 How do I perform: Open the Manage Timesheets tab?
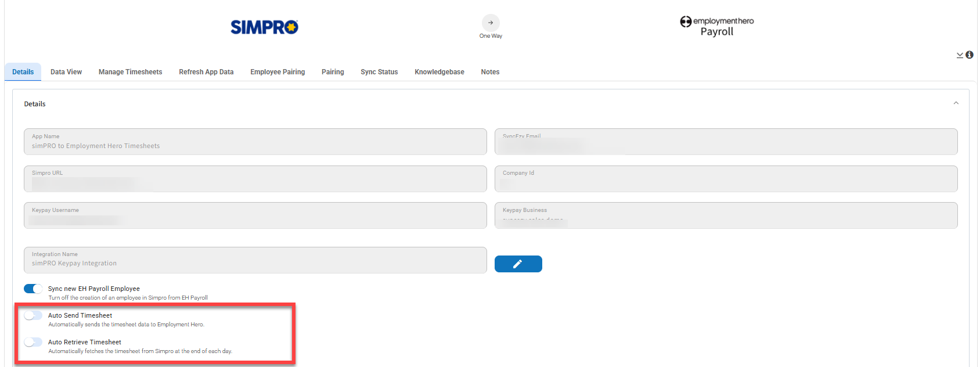coord(131,72)
